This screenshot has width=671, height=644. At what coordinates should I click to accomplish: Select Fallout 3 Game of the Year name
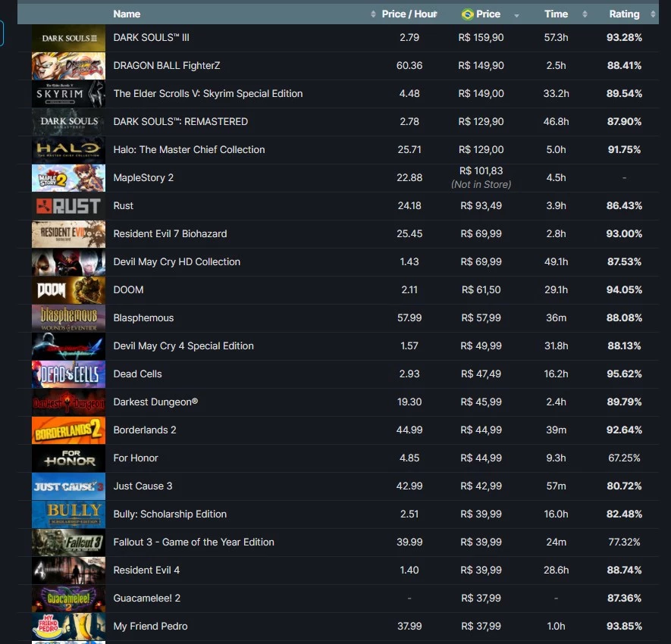pos(193,542)
